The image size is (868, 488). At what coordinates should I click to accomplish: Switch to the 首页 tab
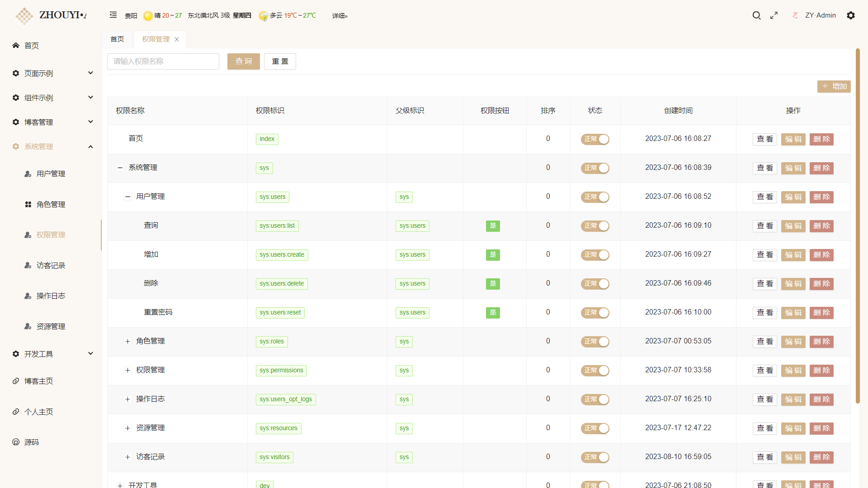click(x=117, y=39)
